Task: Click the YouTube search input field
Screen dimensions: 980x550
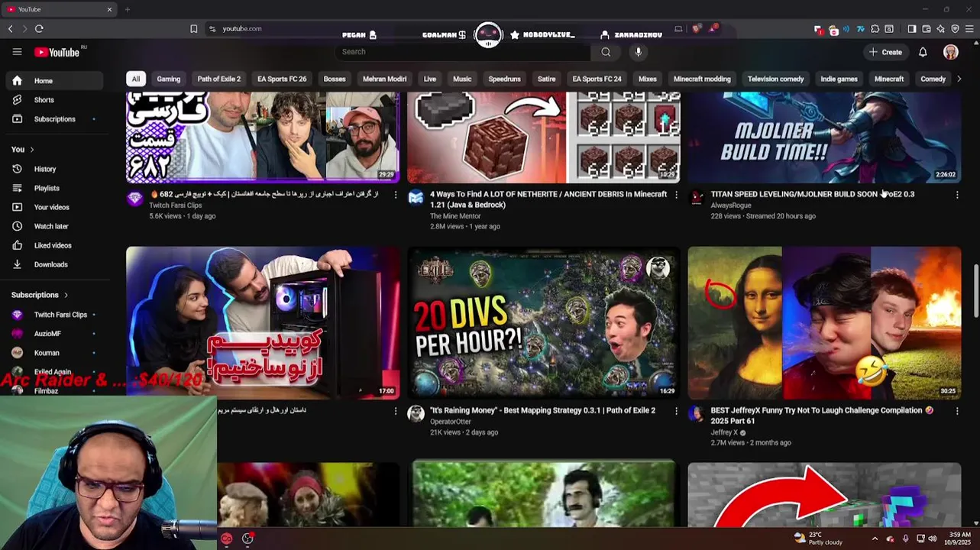Action: click(463, 52)
